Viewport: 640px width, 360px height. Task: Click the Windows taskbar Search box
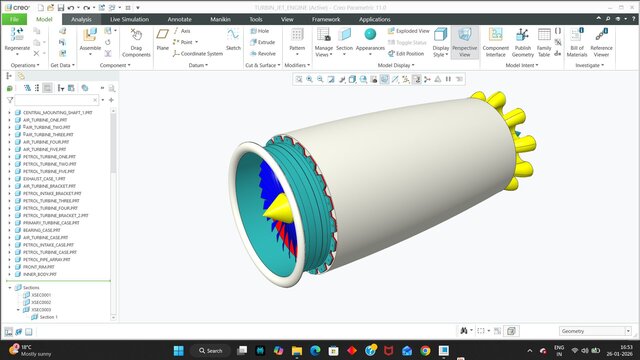tap(211, 351)
